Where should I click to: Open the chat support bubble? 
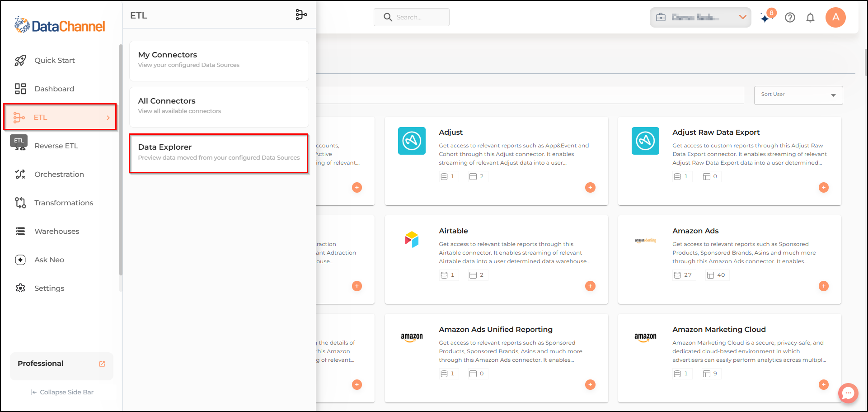(848, 393)
